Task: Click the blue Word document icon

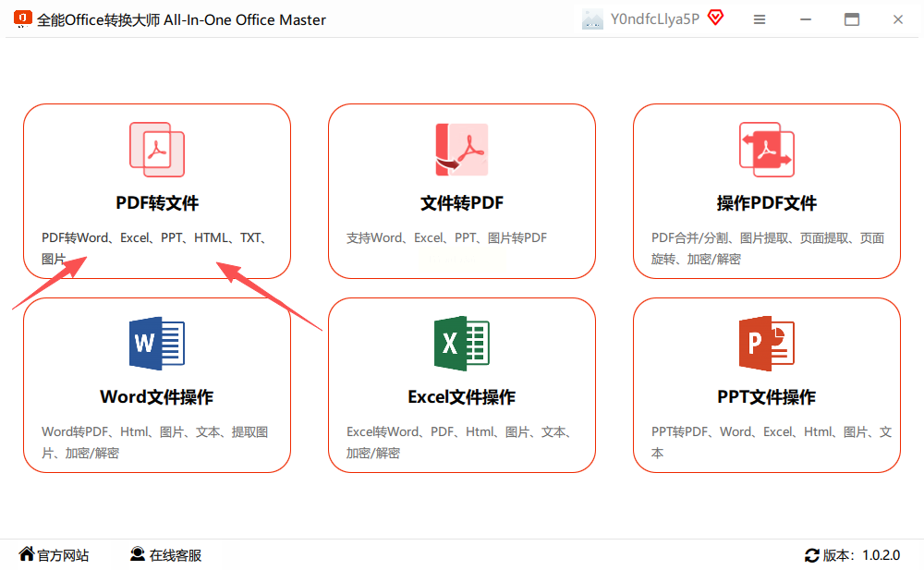Action: point(157,343)
